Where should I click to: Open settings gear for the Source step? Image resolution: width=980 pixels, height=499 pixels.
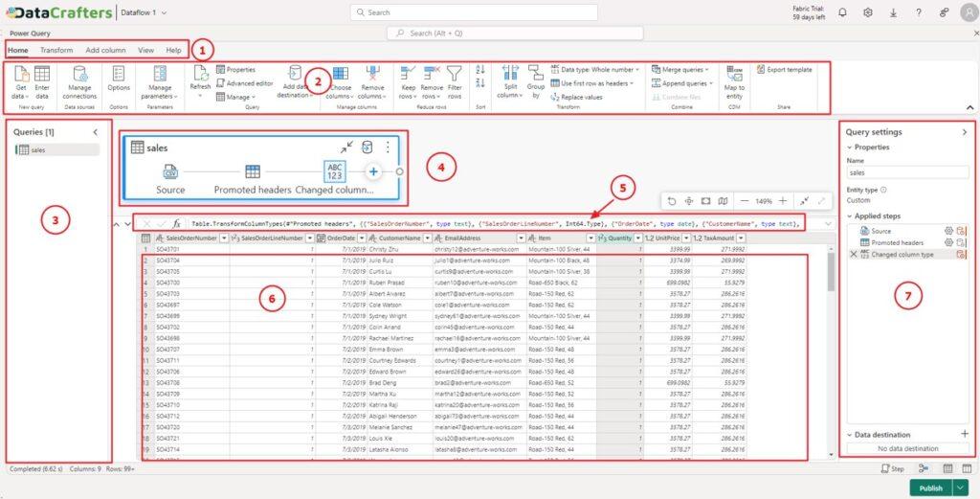pyautogui.click(x=948, y=232)
